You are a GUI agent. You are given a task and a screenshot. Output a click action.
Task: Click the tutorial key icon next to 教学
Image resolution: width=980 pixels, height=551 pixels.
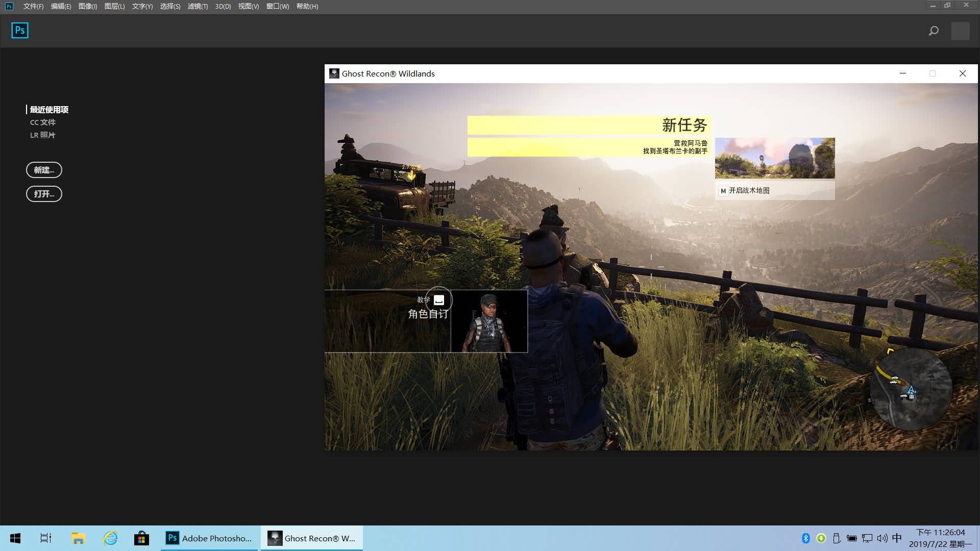coord(439,300)
